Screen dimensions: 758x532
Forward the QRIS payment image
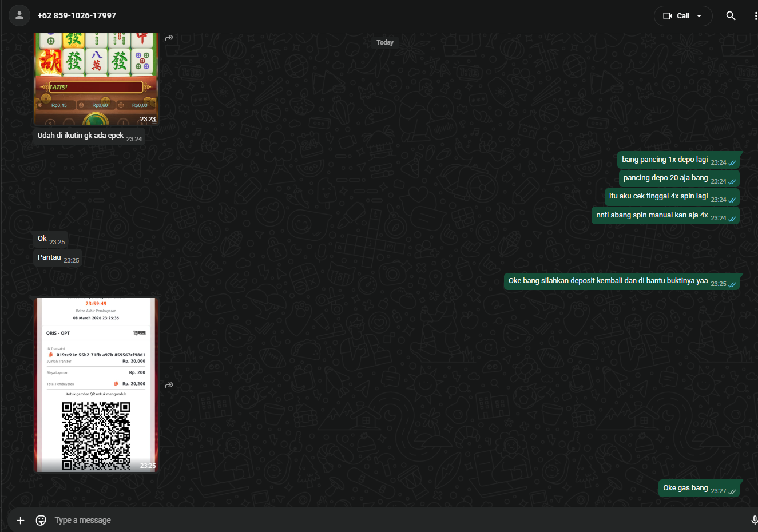[169, 385]
